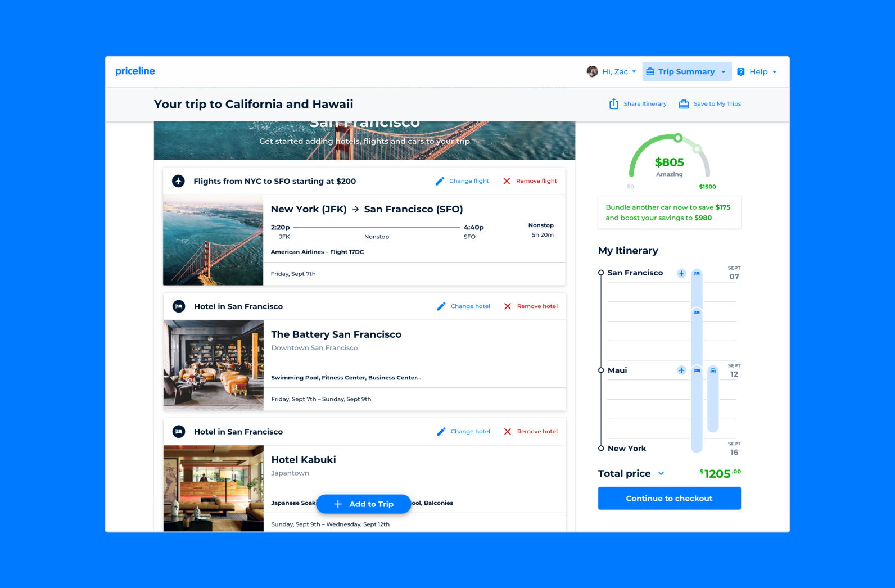Viewport: 895px width, 588px height.
Task: Click the red X beside Remove flight
Action: point(507,181)
